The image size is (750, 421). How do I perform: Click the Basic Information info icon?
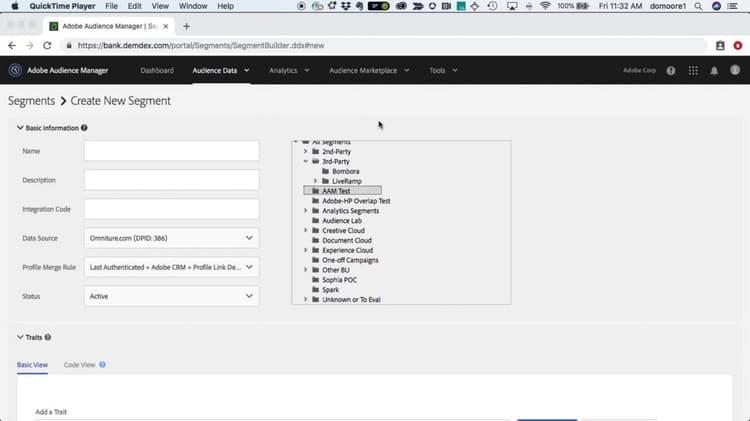(x=84, y=128)
